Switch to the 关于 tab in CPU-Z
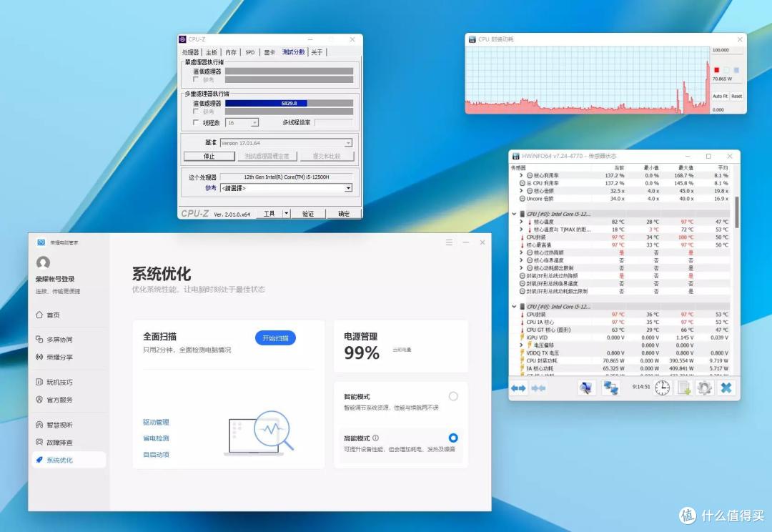The image size is (772, 532). [x=317, y=52]
